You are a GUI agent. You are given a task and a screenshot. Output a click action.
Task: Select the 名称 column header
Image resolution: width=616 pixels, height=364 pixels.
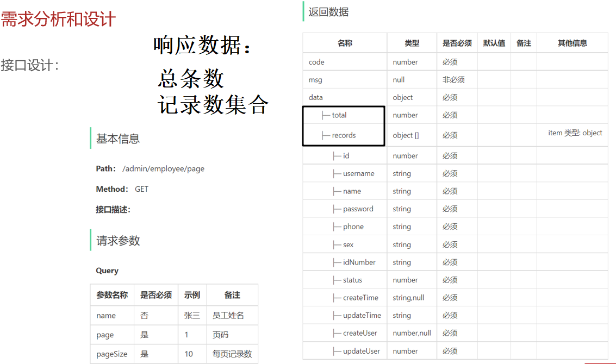345,43
